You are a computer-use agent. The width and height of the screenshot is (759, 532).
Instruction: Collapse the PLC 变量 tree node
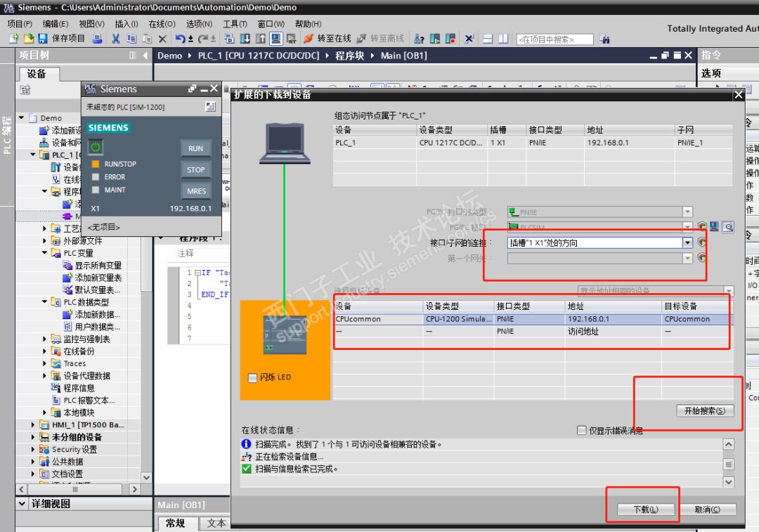(x=44, y=253)
